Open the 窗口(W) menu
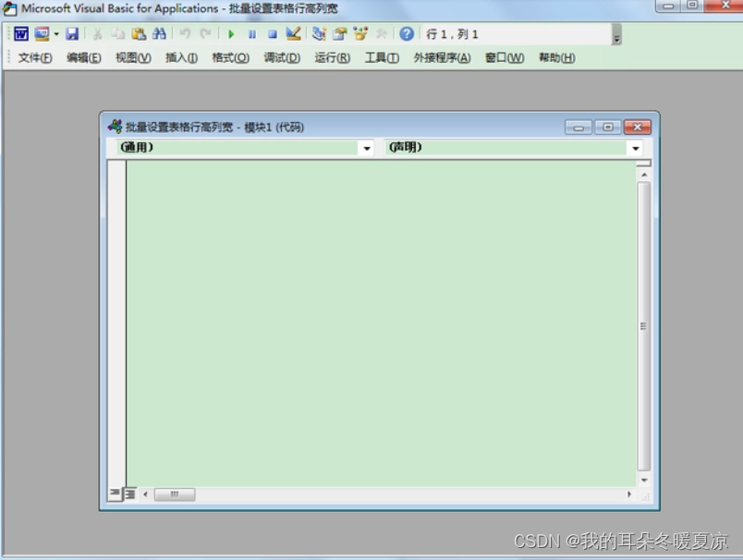743x560 pixels. [505, 58]
